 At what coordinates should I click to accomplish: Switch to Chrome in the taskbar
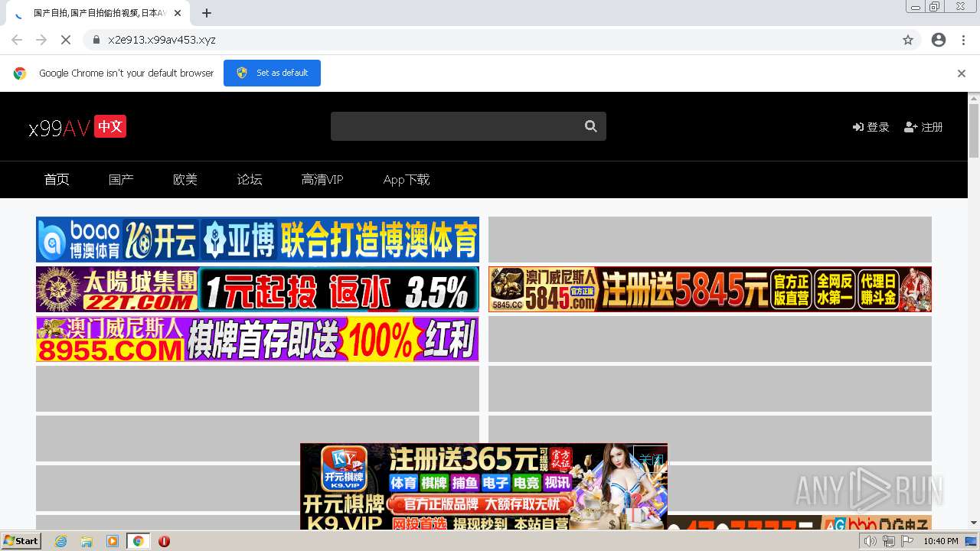138,541
